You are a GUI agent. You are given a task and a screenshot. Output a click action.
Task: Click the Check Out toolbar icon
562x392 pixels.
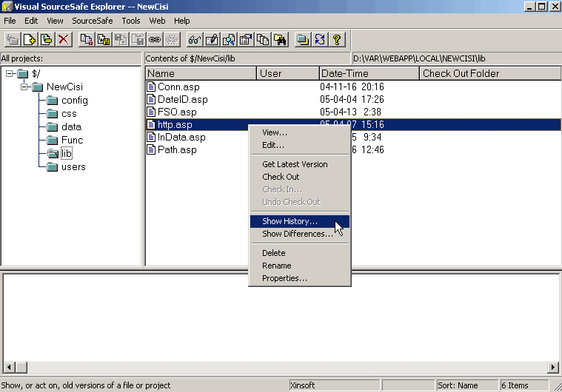tap(104, 40)
